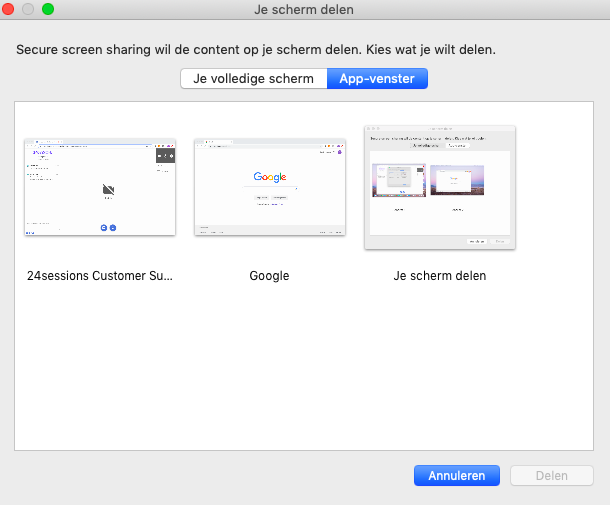Click the camera-off icon in 24sessions thumbnail

pos(107,189)
